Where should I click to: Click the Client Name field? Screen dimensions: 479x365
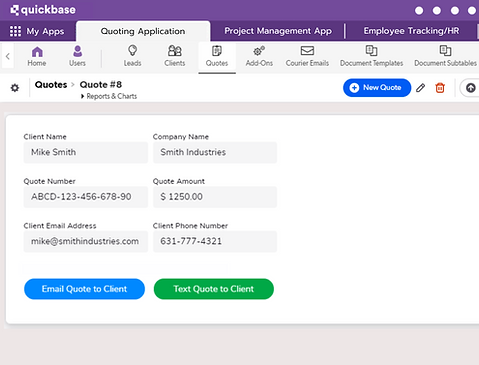point(86,152)
